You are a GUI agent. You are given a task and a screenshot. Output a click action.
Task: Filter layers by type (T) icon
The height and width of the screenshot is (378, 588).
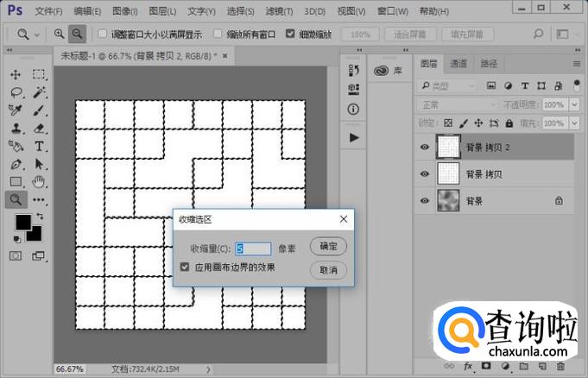click(x=525, y=86)
